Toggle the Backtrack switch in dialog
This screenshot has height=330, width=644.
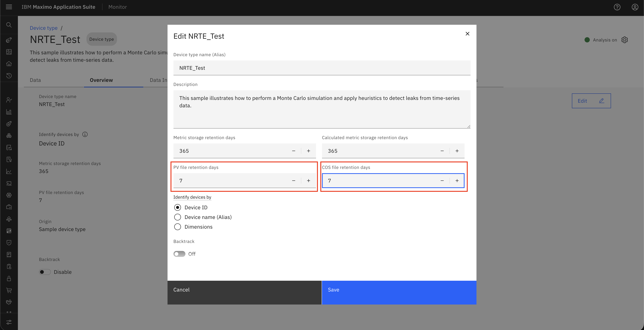click(179, 254)
